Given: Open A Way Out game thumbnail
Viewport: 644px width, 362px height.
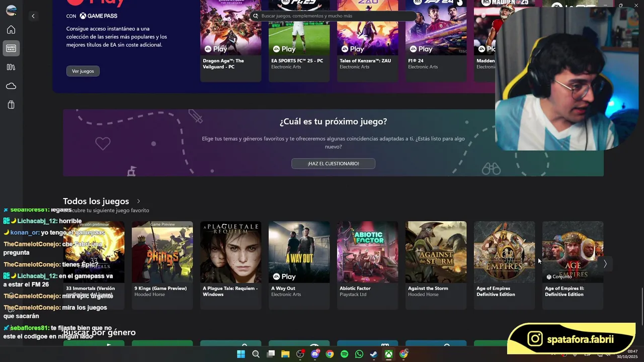Looking at the screenshot, I should pyautogui.click(x=299, y=252).
